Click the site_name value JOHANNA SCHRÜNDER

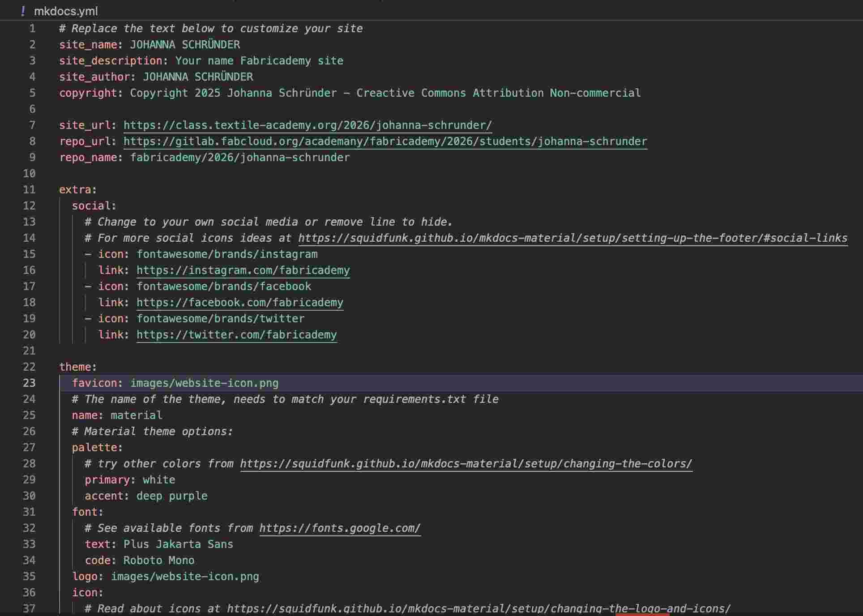click(x=185, y=45)
